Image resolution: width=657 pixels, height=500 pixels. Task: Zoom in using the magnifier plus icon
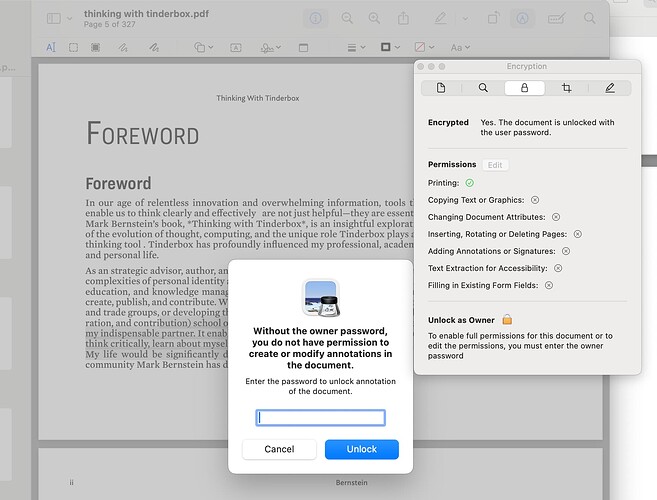[x=374, y=18]
